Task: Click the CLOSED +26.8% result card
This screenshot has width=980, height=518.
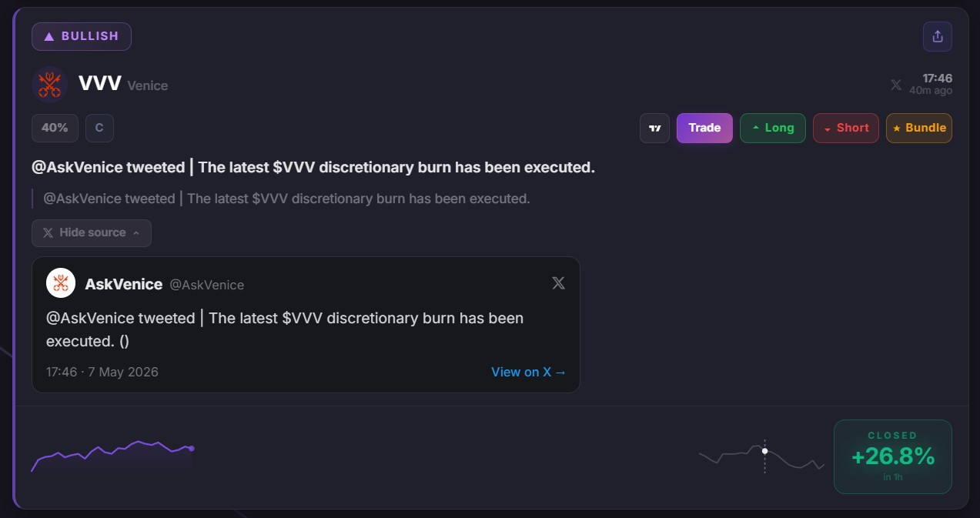Action: click(x=893, y=456)
